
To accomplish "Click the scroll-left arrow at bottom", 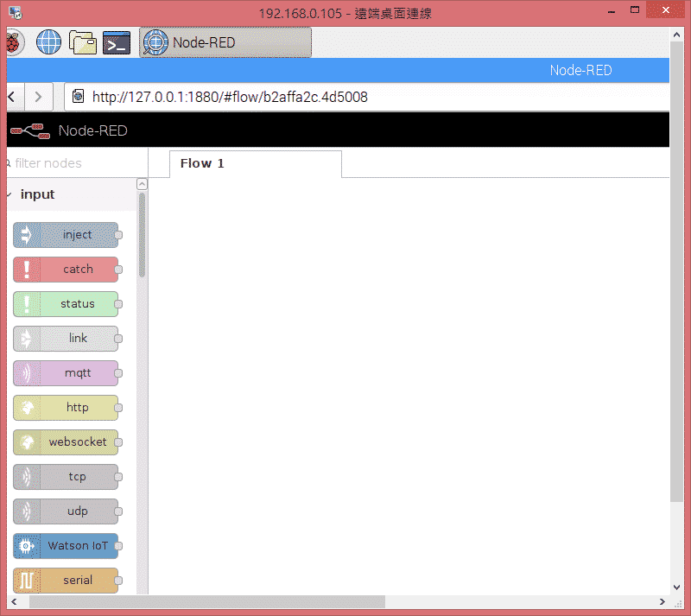I will click(14, 601).
